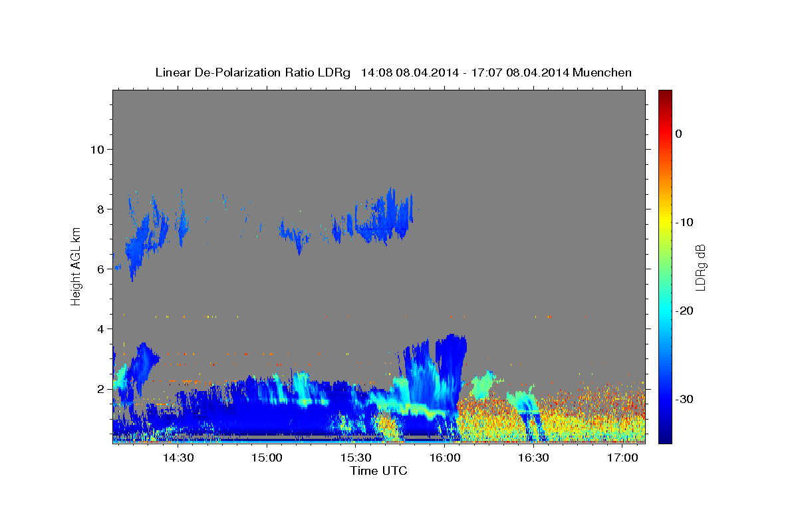Click the plot title 'Linear De-Polarization Ratio LDRg'
Screen dimensions: 798x532
coord(252,72)
